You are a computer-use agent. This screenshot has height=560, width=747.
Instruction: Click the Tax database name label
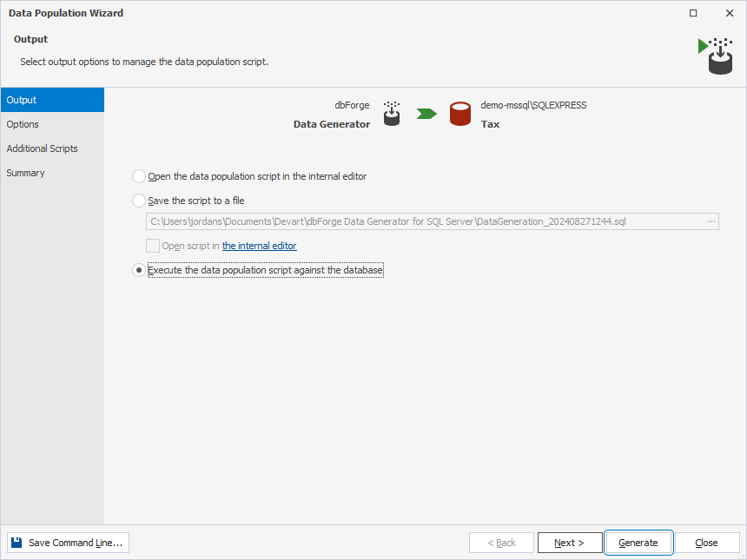click(490, 124)
